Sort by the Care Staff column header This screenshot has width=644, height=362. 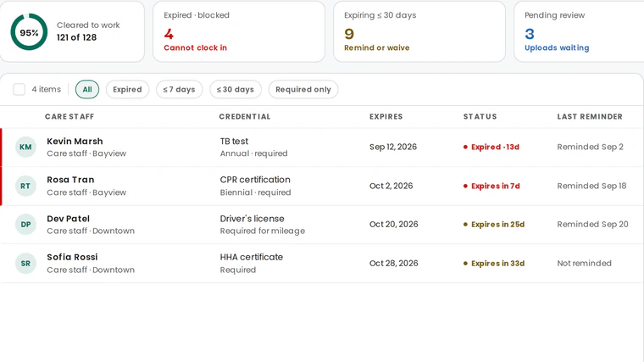[69, 117]
